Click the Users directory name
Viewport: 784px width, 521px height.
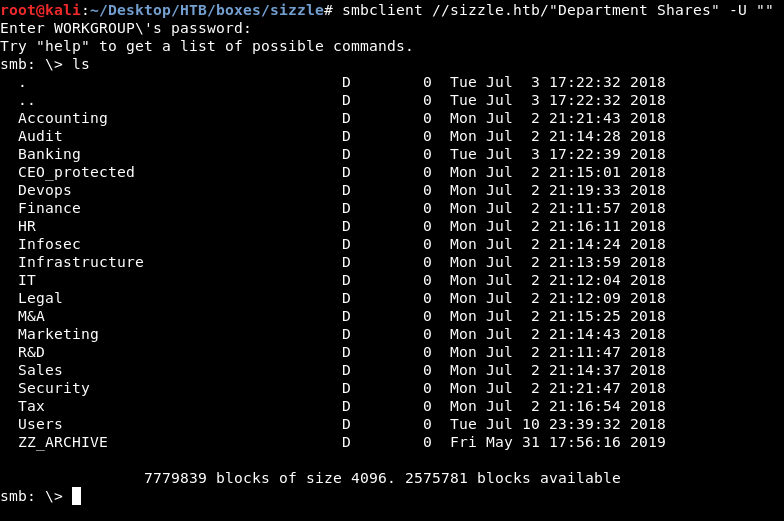point(40,424)
